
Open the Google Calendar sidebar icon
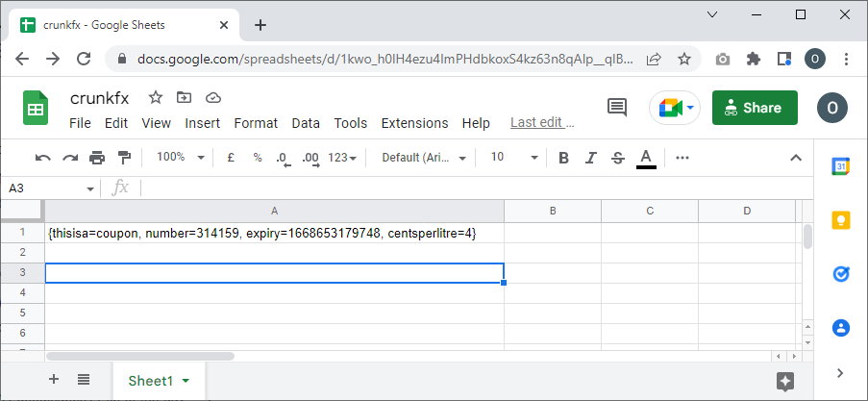[x=841, y=166]
